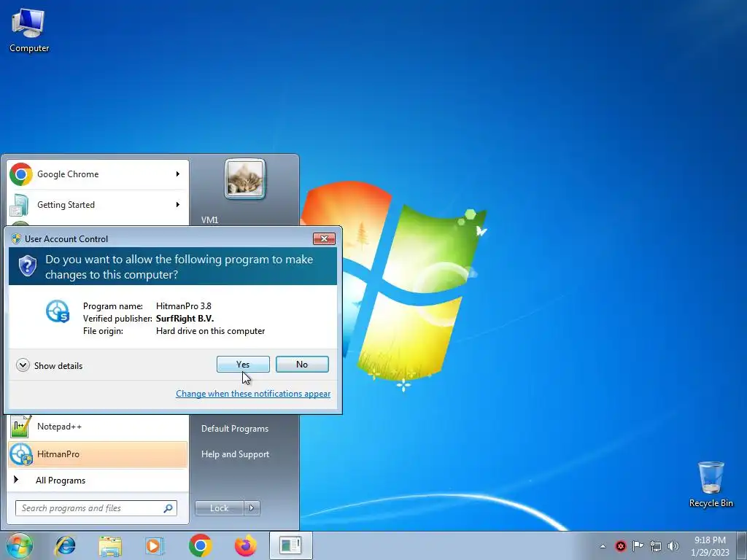Viewport: 747px width, 560px height.
Task: Click the Start orb button
Action: [x=20, y=545]
